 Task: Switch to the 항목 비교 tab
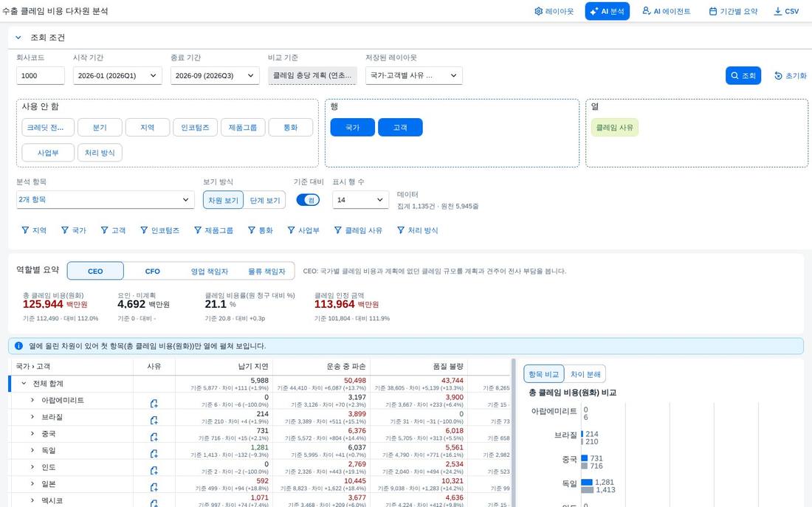point(544,374)
